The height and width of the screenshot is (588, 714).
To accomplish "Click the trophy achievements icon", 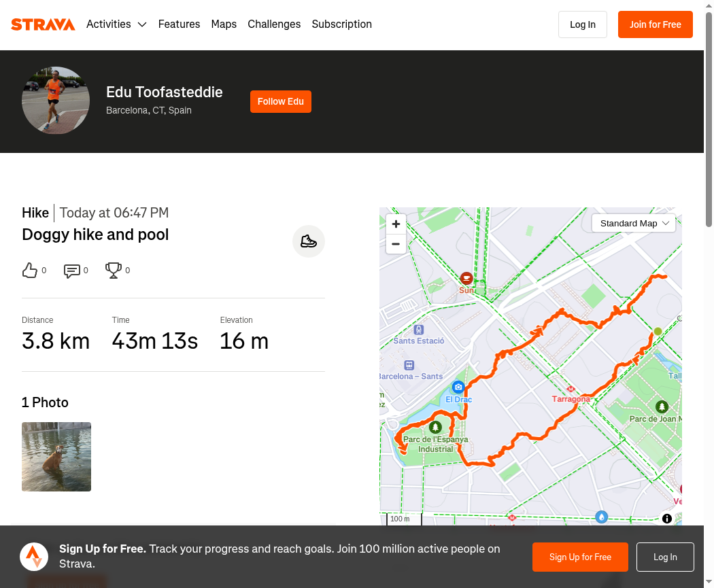I will [x=114, y=271].
